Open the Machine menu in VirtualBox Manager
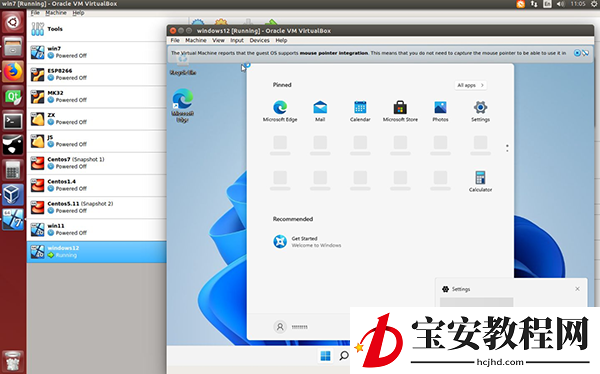600x374 pixels. coord(56,13)
